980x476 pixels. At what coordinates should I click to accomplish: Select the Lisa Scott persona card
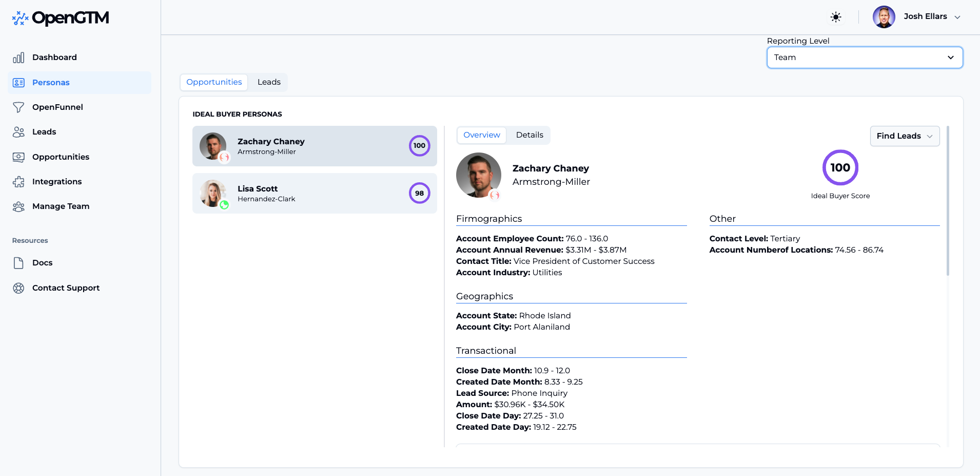click(x=315, y=193)
